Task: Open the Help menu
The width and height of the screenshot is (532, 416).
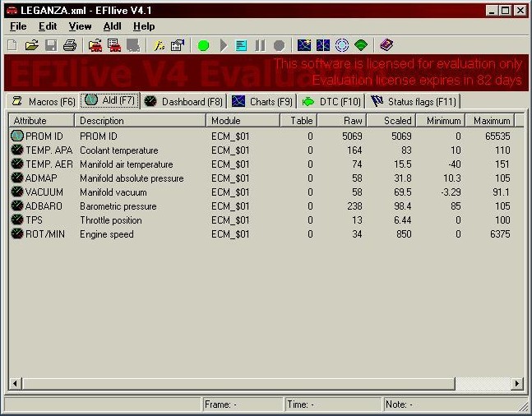Action: tap(144, 26)
